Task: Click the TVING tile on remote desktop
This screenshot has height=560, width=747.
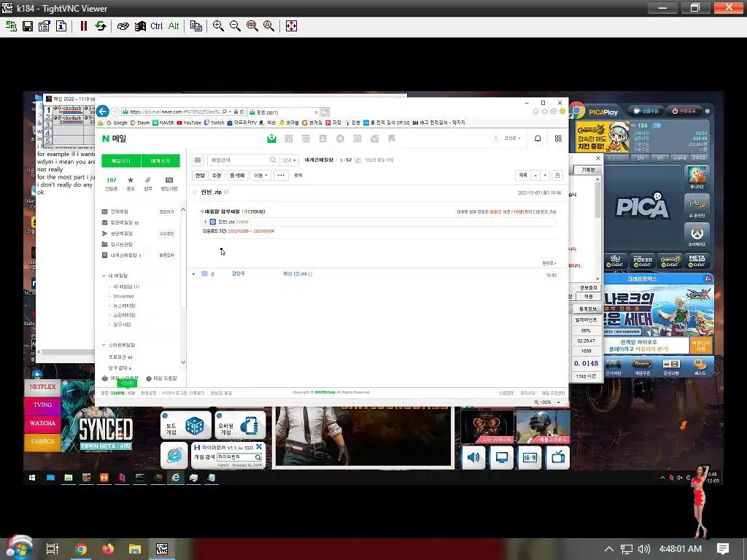Action: coord(42,405)
